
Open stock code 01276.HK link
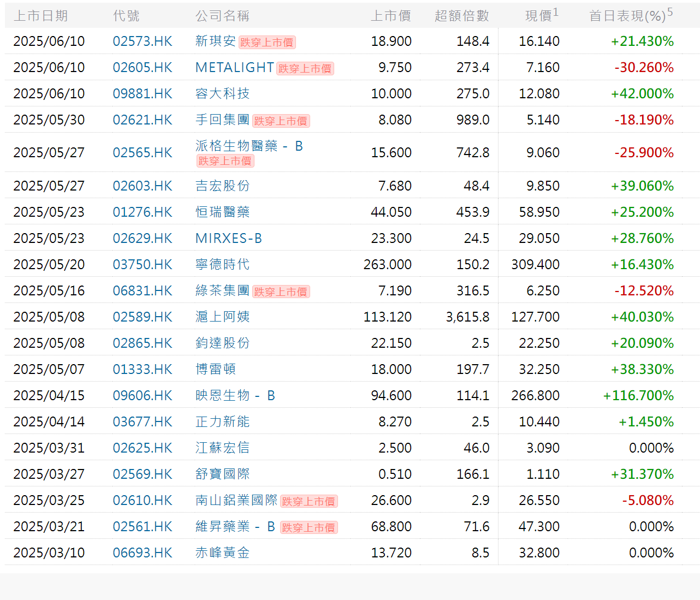(x=143, y=212)
